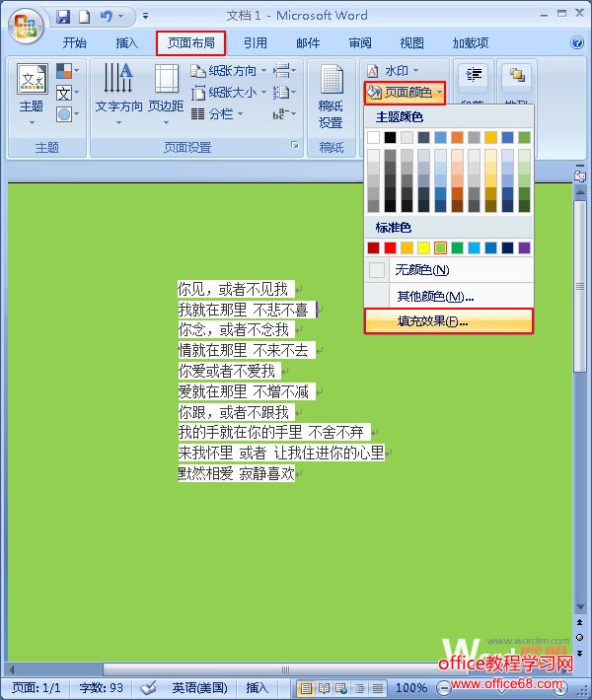Open 纸张方向 orientation dropdown
The image size is (592, 700).
[x=228, y=71]
